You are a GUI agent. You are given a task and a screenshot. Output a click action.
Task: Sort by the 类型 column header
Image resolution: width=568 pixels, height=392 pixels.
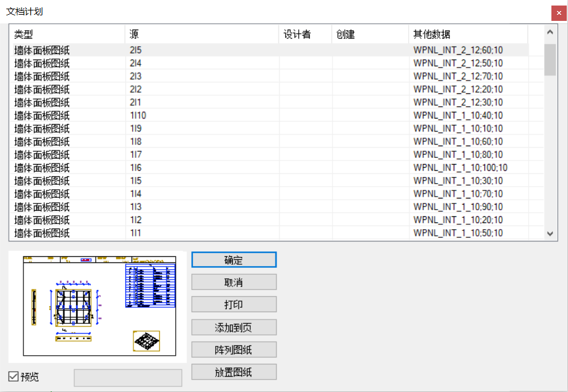[x=67, y=34]
